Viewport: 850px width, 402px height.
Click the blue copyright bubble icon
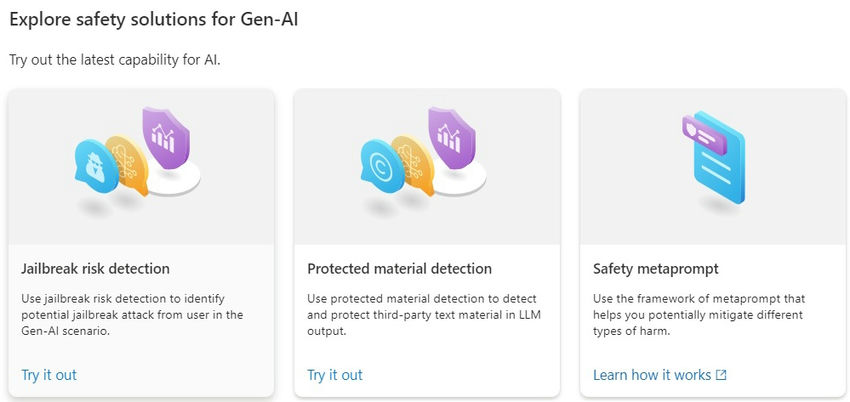[381, 165]
